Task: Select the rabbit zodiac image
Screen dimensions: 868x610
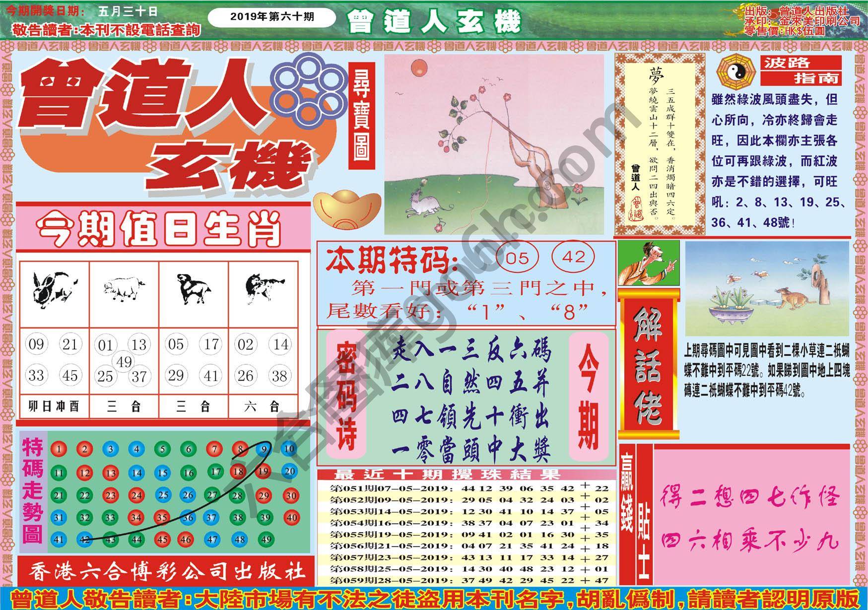Action: tap(52, 290)
